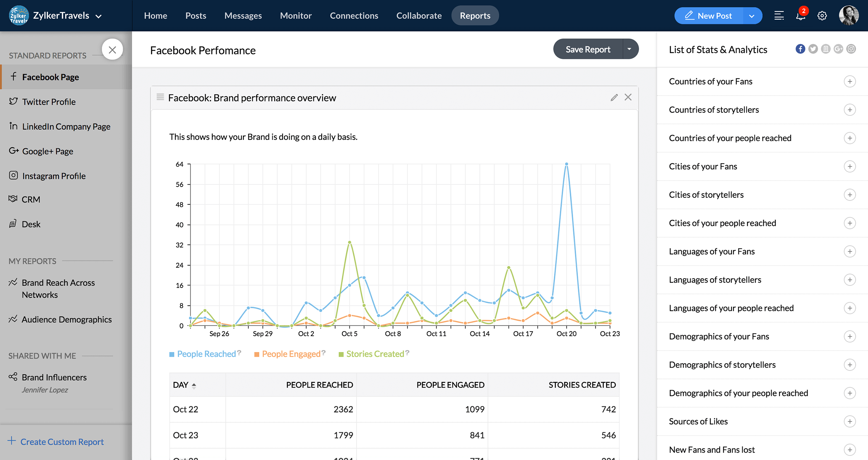Open the user profile avatar

tap(849, 16)
